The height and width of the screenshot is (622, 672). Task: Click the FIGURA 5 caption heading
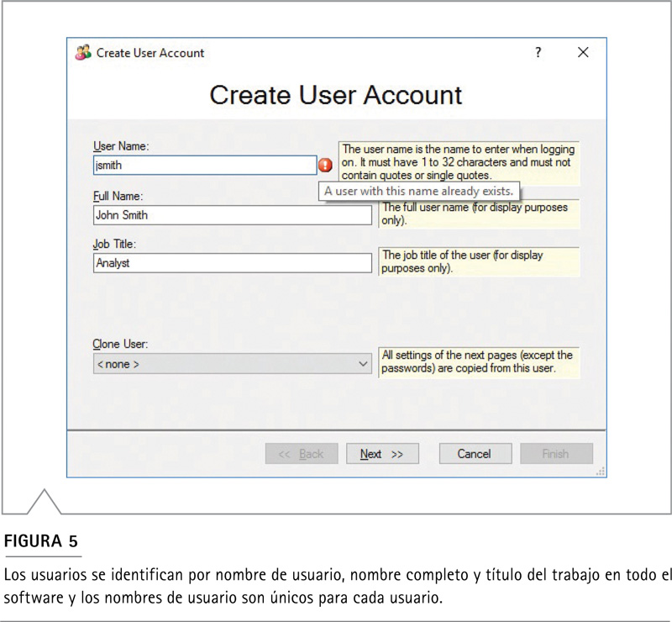41,541
